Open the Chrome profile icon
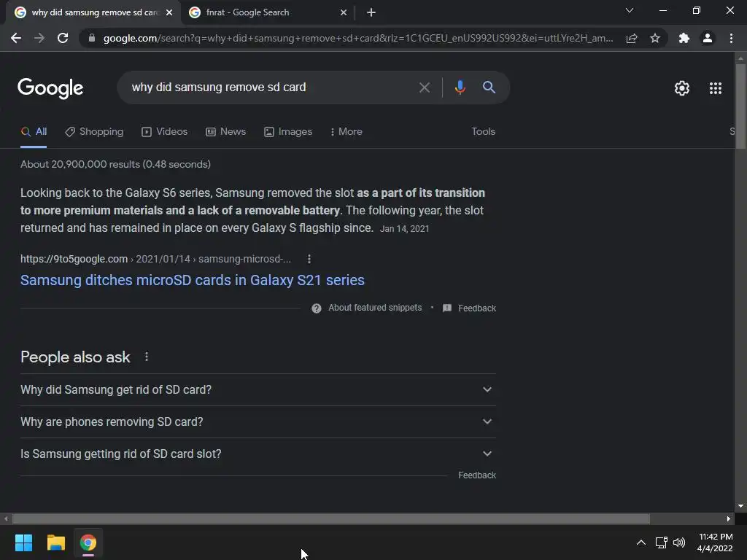The height and width of the screenshot is (560, 747). click(708, 38)
